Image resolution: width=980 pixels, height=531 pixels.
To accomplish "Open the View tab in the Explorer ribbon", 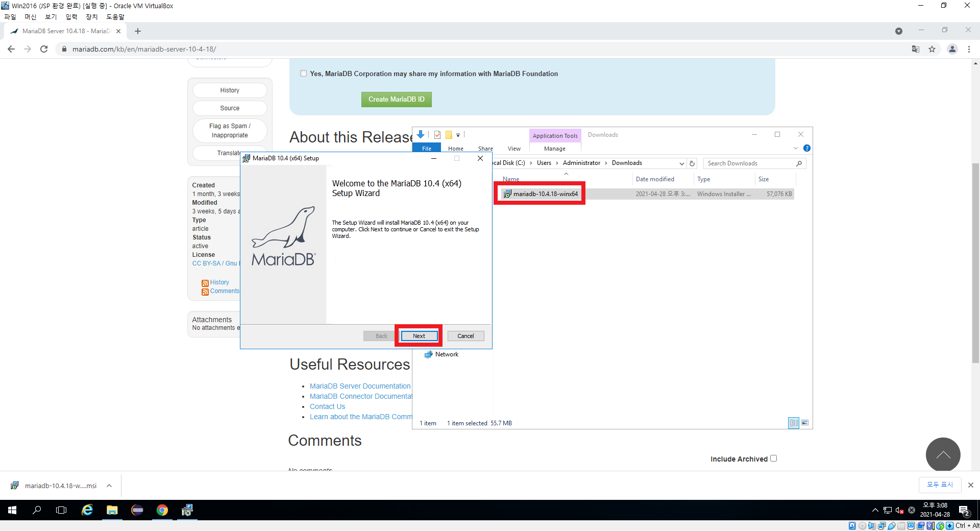I will pyautogui.click(x=514, y=149).
